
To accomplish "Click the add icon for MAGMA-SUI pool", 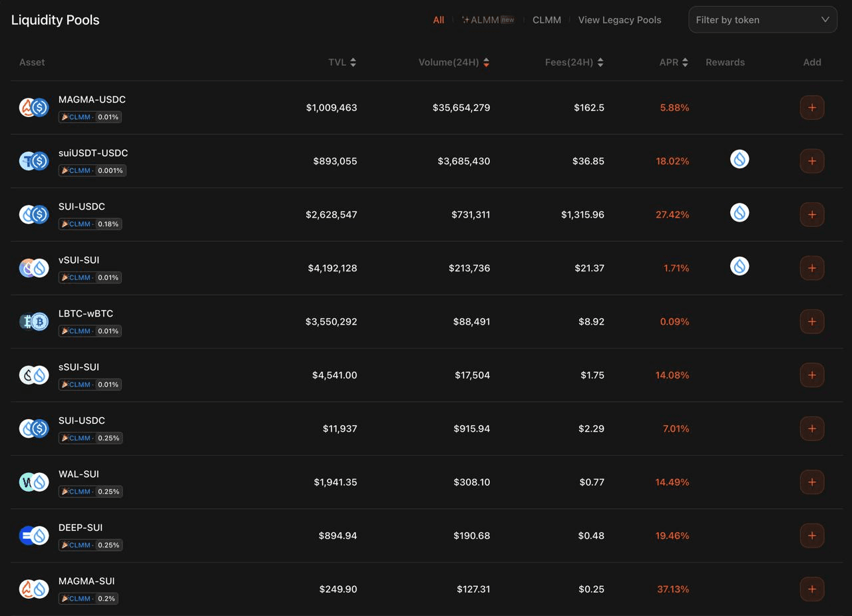I will click(x=811, y=589).
